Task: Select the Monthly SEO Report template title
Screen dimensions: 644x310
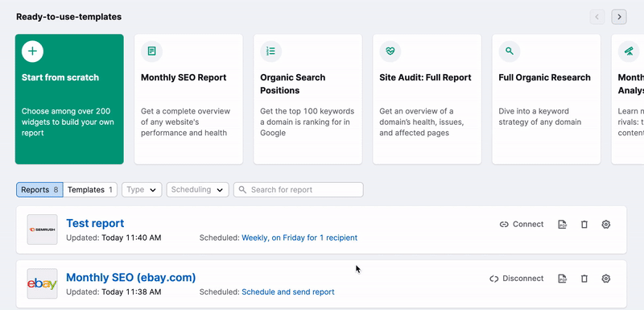Action: pos(184,77)
